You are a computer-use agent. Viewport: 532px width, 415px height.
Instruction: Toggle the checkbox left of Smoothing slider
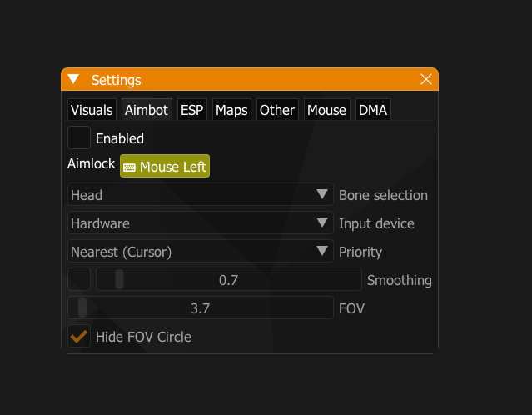pyautogui.click(x=79, y=279)
